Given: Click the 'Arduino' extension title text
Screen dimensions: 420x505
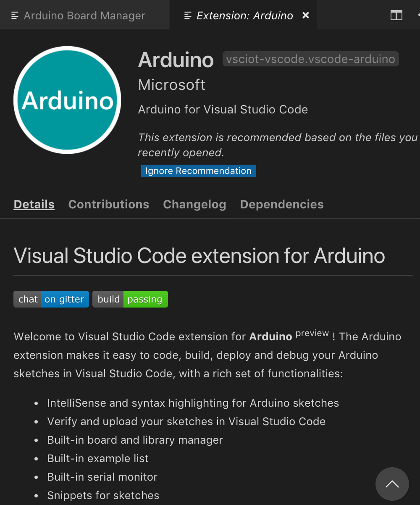Looking at the screenshot, I should click(176, 60).
